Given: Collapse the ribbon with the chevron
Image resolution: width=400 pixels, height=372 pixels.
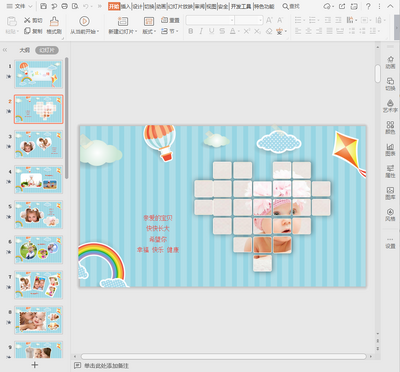Looking at the screenshot, I should point(390,6).
